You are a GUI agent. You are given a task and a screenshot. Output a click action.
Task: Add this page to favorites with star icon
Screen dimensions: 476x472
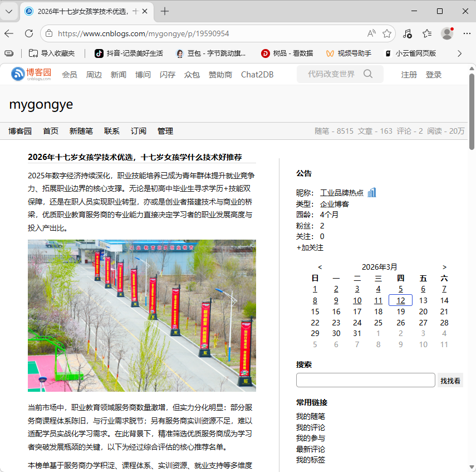[387, 33]
